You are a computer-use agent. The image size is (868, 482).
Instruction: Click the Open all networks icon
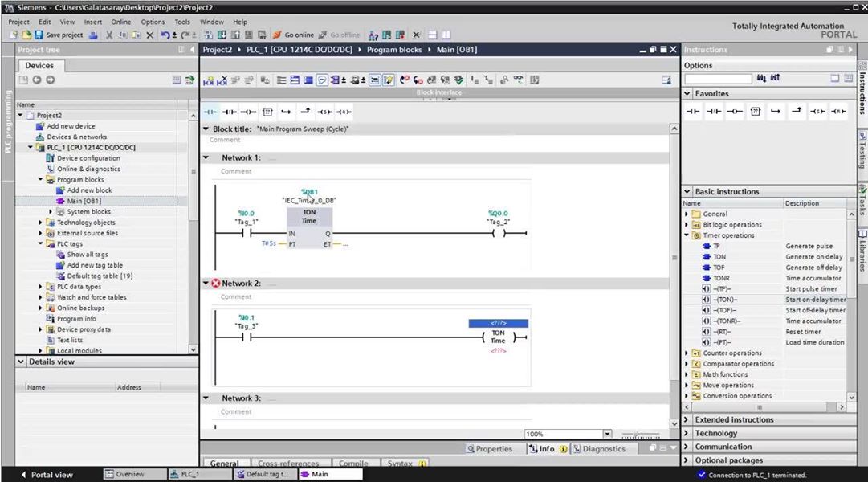[295, 80]
